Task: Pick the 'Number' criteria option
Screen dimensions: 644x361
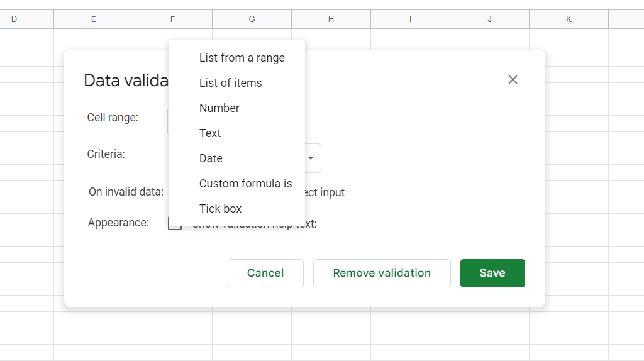Action: click(219, 108)
